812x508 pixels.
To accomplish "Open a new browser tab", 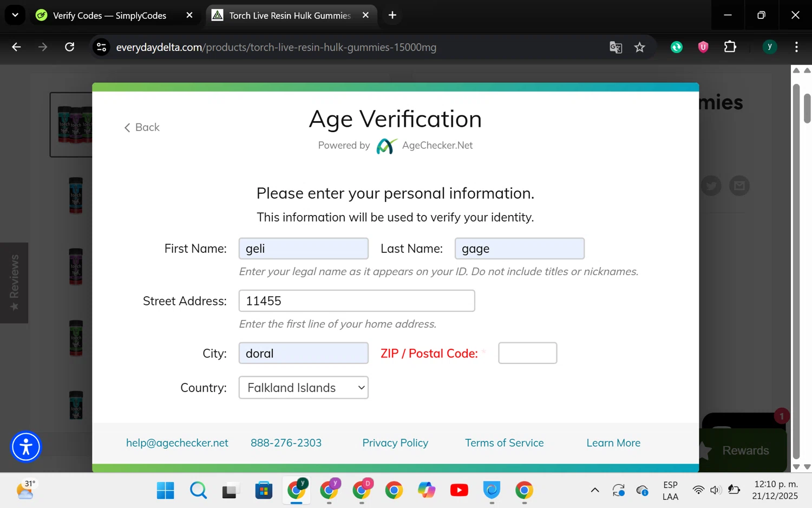I will (392, 15).
